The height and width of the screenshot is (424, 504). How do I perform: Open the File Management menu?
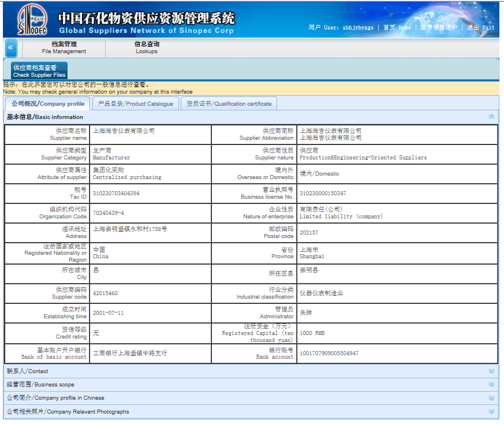click(64, 47)
